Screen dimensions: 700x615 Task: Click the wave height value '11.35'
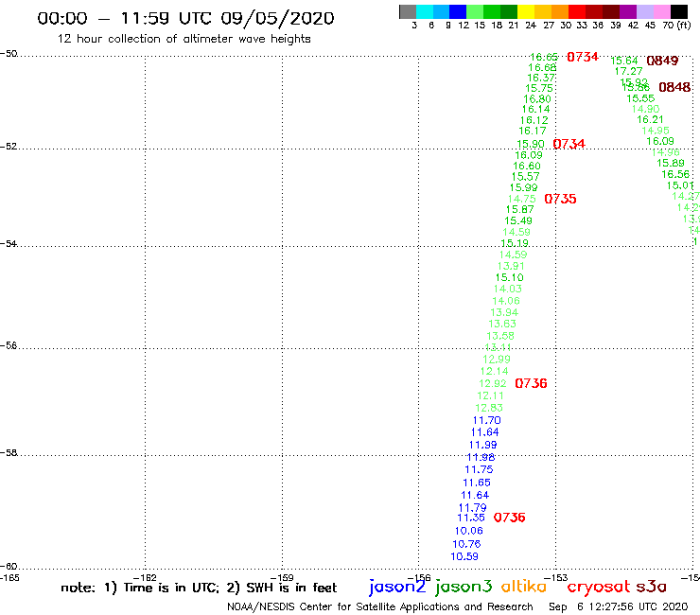[471, 518]
